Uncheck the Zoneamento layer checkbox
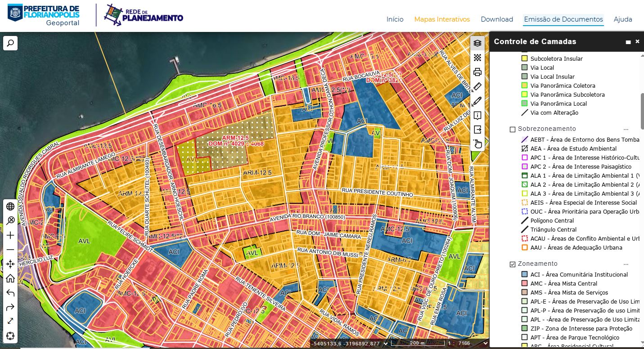The width and height of the screenshot is (644, 349). [x=512, y=264]
